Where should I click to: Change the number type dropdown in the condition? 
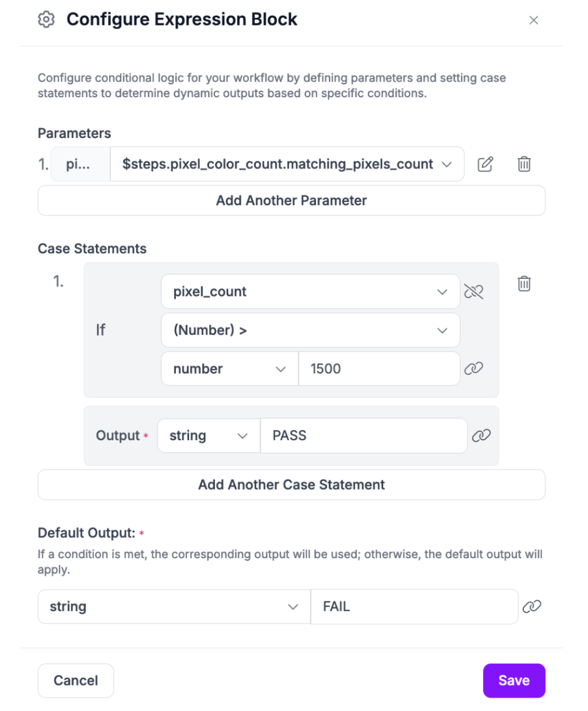coord(229,369)
